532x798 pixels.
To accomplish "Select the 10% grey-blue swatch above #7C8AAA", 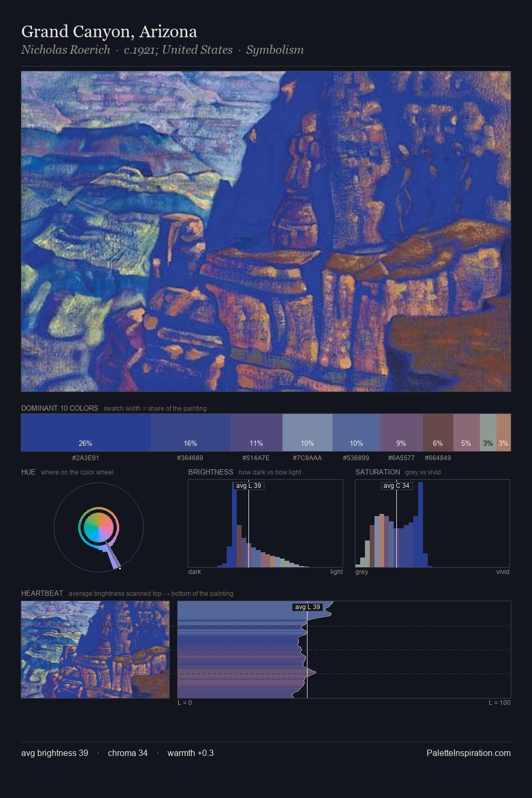I will point(307,433).
